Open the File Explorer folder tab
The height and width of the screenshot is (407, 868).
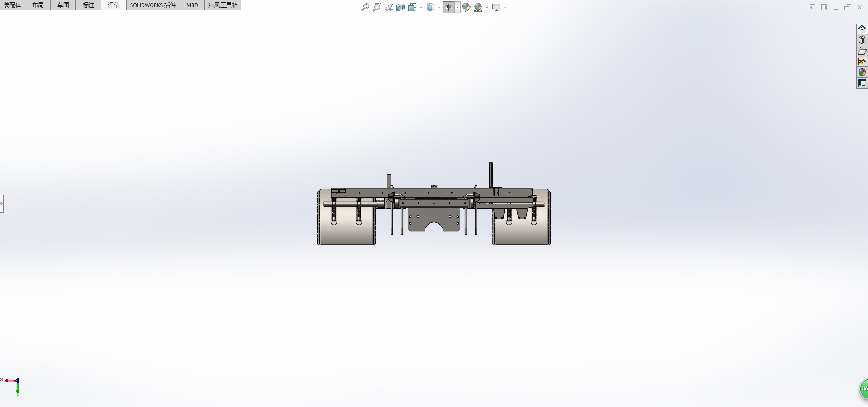(862, 51)
